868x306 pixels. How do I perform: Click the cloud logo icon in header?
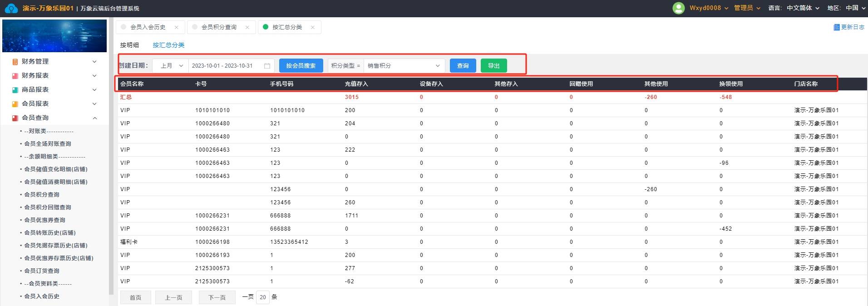(11, 8)
